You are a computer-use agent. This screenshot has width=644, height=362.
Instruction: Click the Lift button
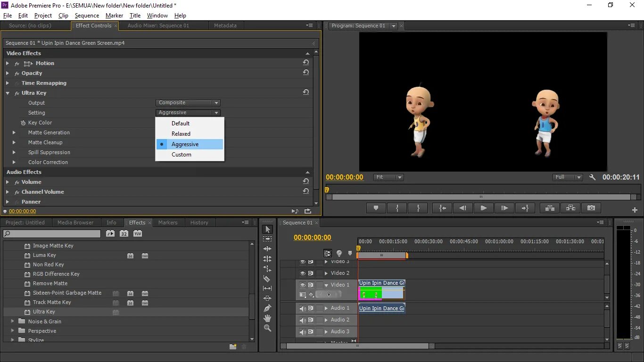coord(549,208)
